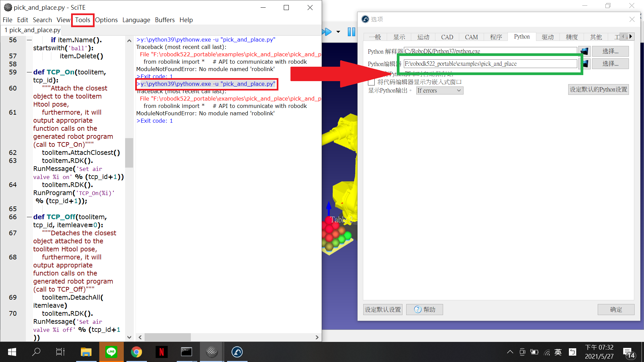Open the View menu in SciTE
The image size is (644, 362).
[63, 20]
